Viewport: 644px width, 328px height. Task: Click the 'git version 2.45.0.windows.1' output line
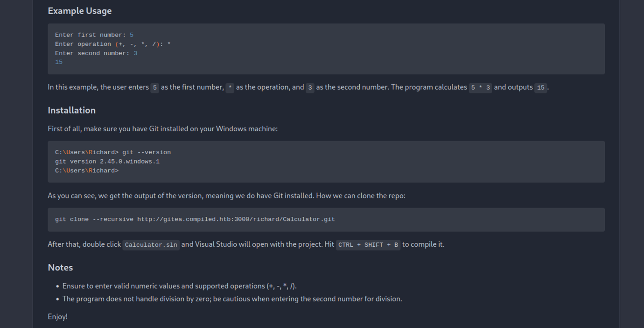click(107, 162)
